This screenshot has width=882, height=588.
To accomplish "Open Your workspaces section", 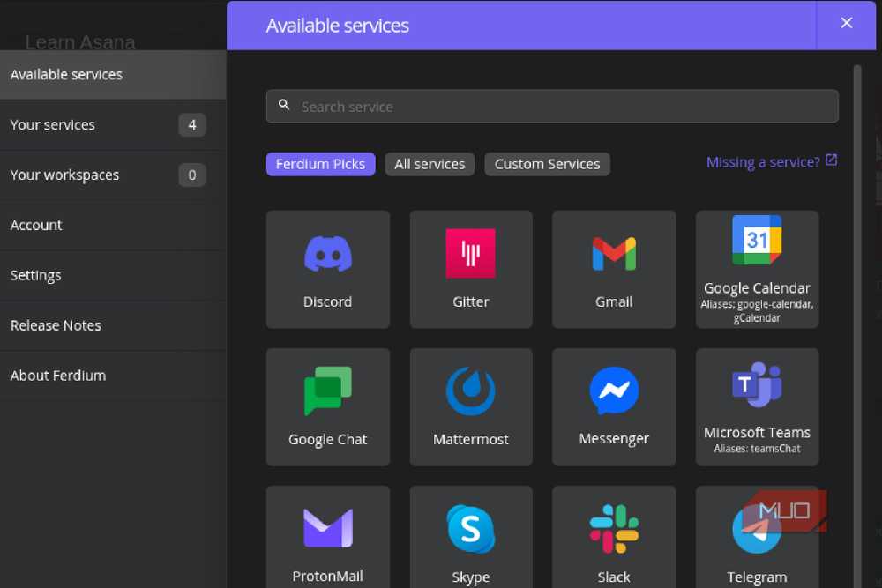I will [x=113, y=175].
